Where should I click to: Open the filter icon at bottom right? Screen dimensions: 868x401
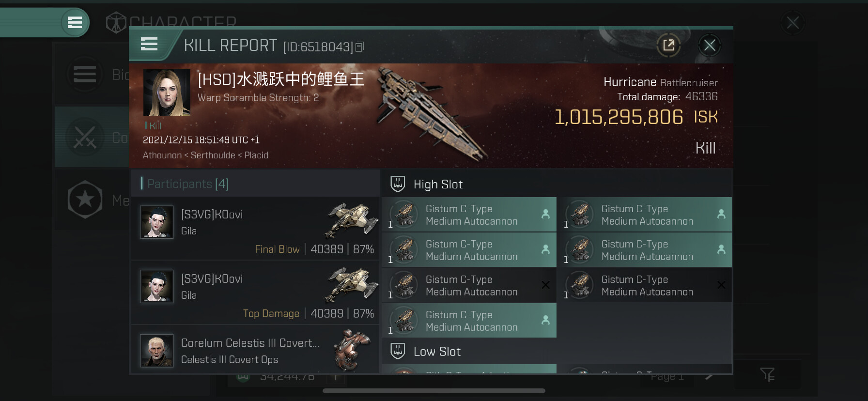[x=767, y=374]
